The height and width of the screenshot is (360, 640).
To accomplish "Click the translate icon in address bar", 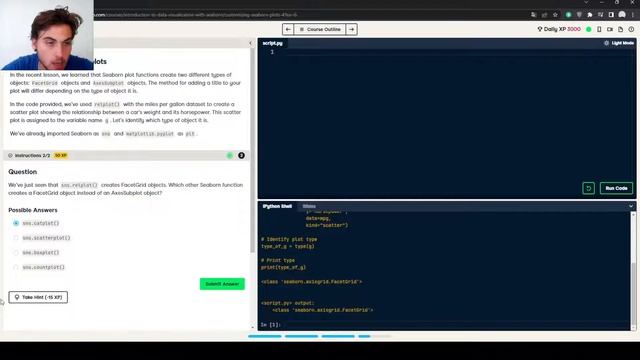I will (534, 15).
